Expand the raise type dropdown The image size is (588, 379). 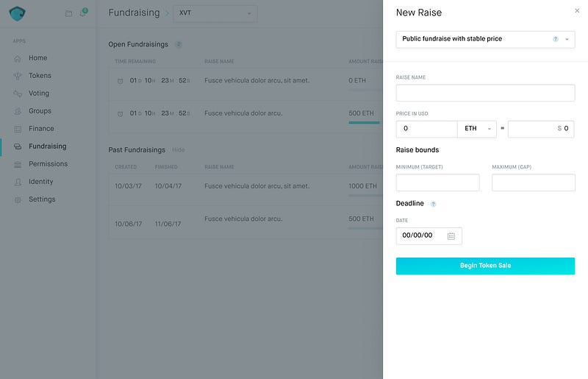(x=567, y=39)
